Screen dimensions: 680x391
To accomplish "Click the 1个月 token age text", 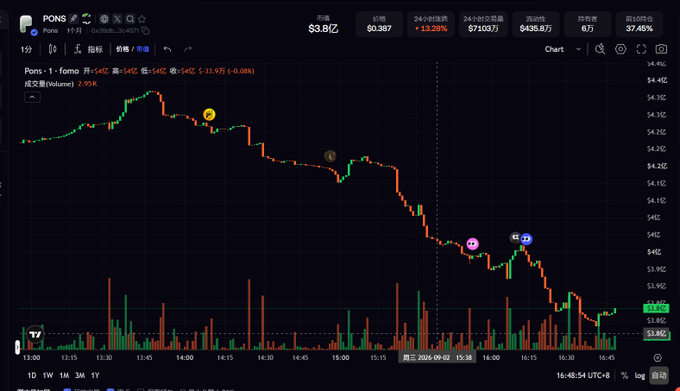I will tap(74, 31).
